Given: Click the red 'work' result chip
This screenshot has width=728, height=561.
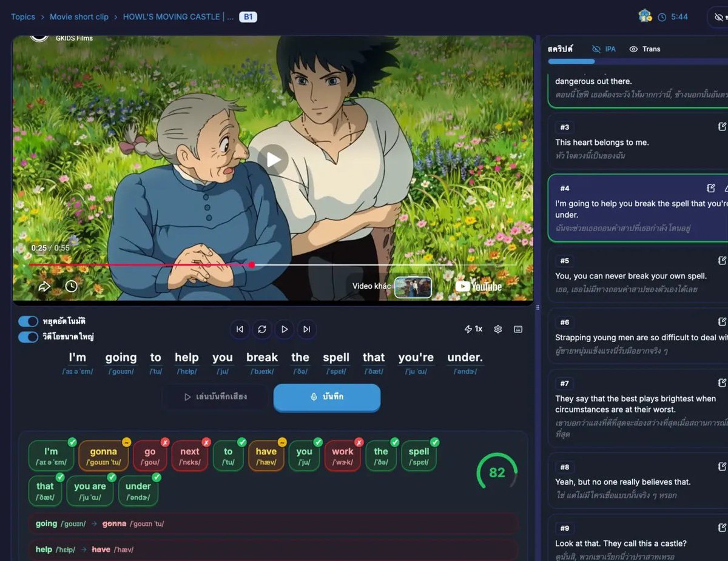Looking at the screenshot, I should click(x=342, y=456).
